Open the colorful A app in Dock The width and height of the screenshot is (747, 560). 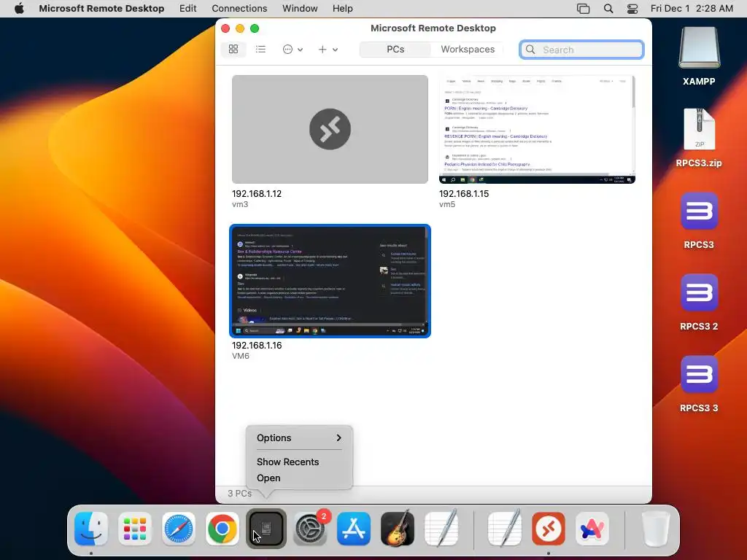(x=592, y=529)
